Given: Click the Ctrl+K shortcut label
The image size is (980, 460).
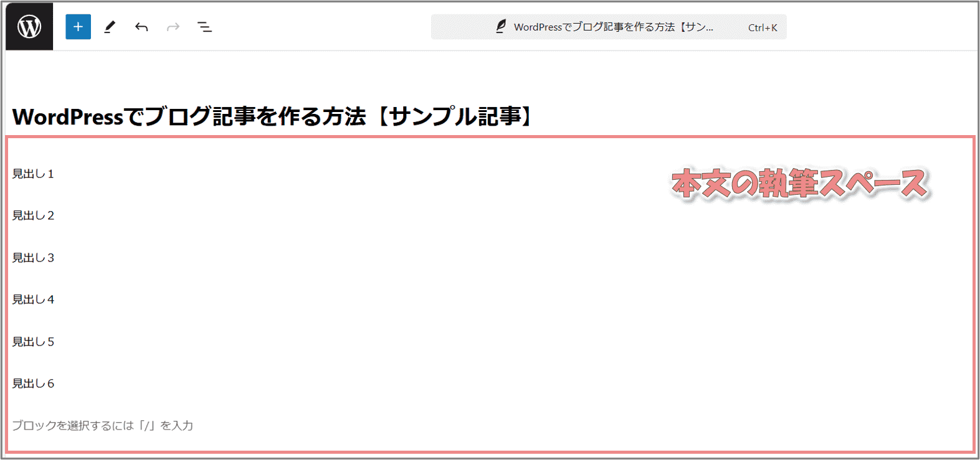Looking at the screenshot, I should tap(763, 27).
